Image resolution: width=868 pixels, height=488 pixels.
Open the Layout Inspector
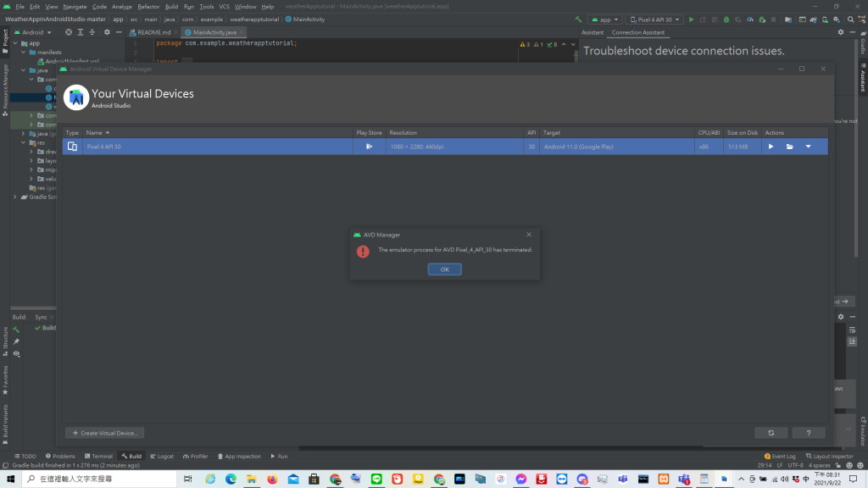(829, 457)
